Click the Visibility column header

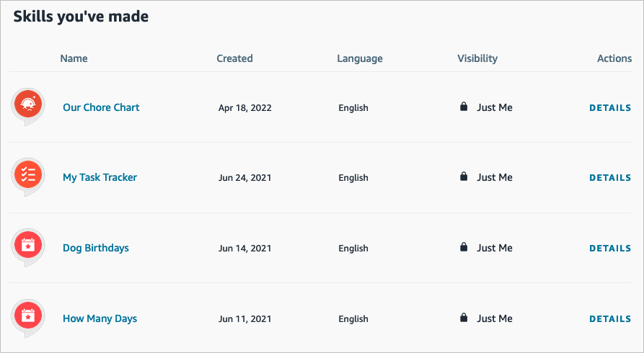pos(477,58)
